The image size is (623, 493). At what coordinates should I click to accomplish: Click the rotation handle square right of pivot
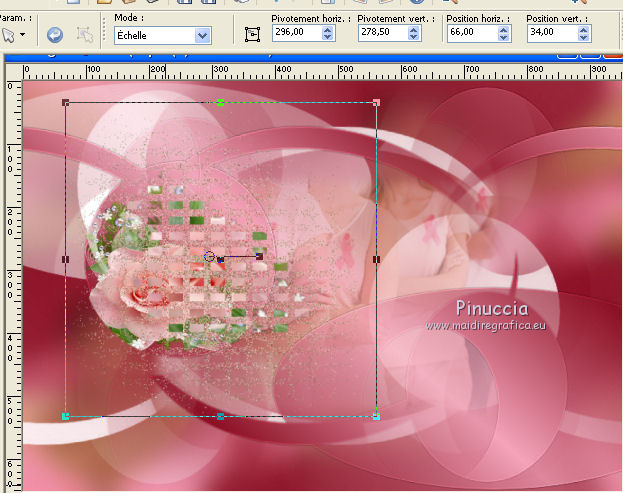pos(259,256)
